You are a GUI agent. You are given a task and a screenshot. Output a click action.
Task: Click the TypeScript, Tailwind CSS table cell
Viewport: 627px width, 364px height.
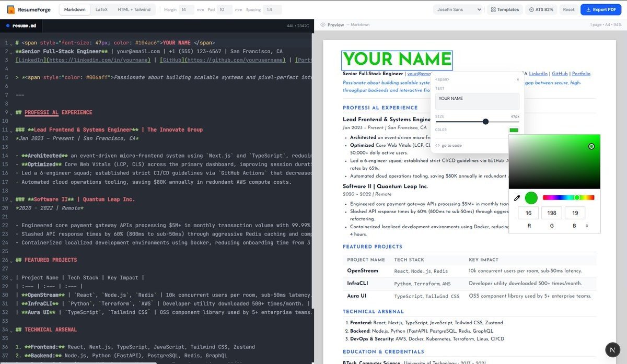pyautogui.click(x=427, y=296)
